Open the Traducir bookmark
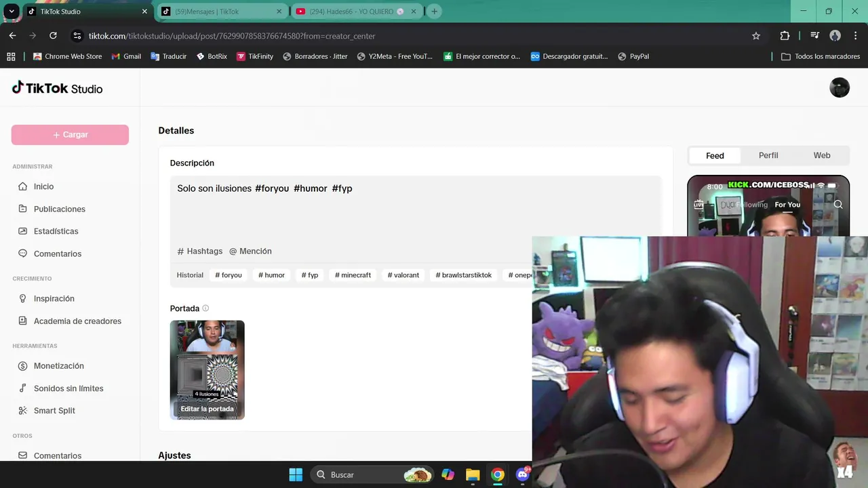This screenshot has height=488, width=868. point(169,56)
